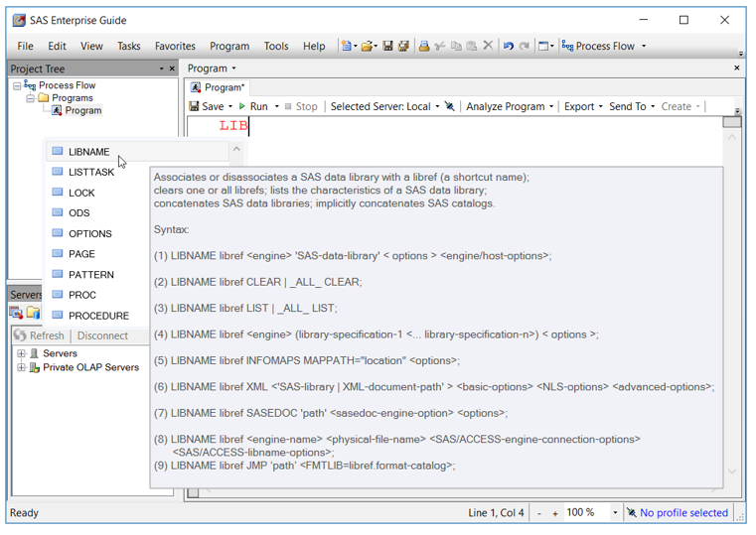
Task: Open the Help menu
Action: pyautogui.click(x=314, y=47)
